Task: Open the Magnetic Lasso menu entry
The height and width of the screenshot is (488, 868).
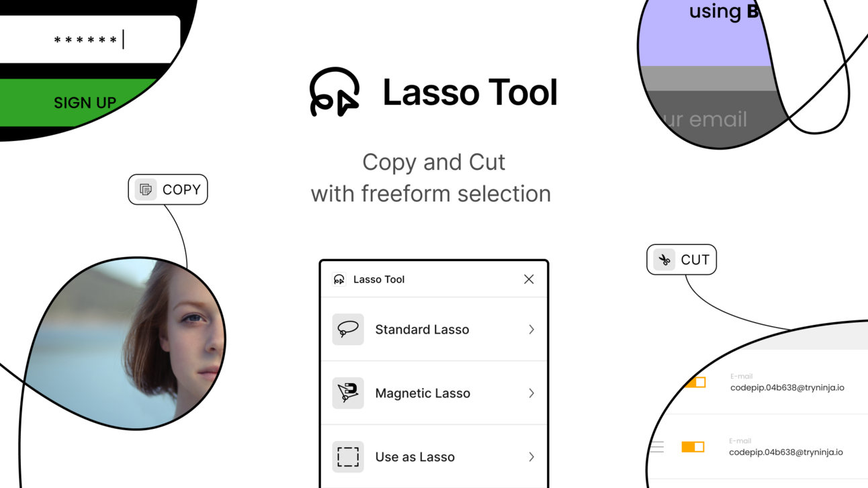Action: pyautogui.click(x=434, y=393)
